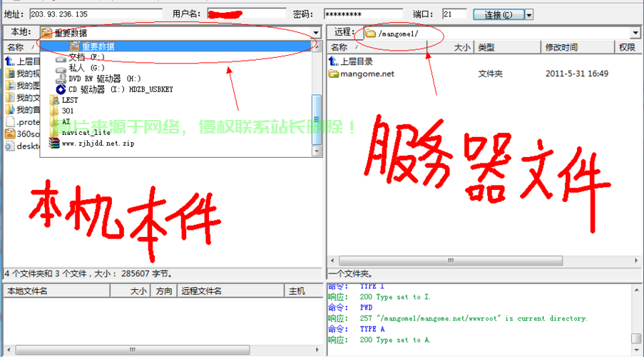Sort remote files by 修改时间 column
This screenshot has height=357, width=644.
pyautogui.click(x=561, y=47)
